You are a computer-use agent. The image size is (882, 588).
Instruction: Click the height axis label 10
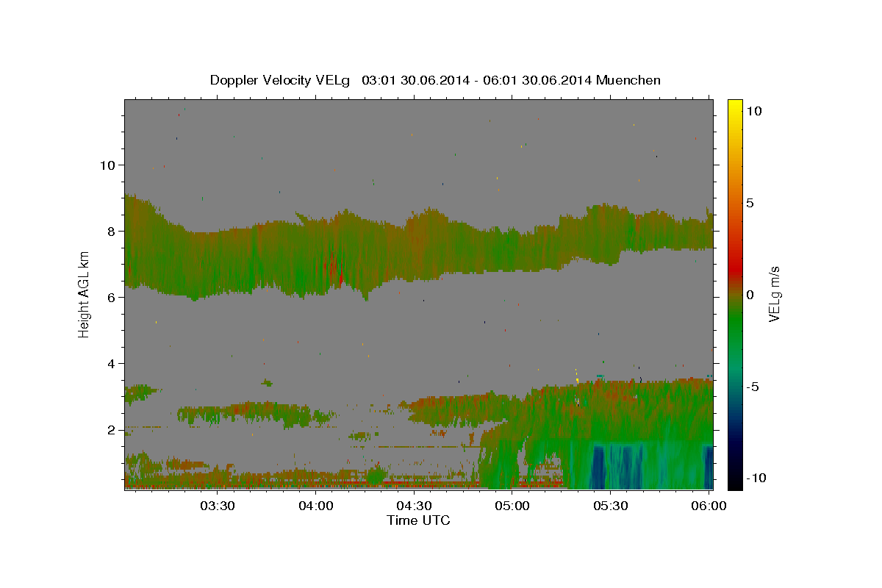point(107,165)
